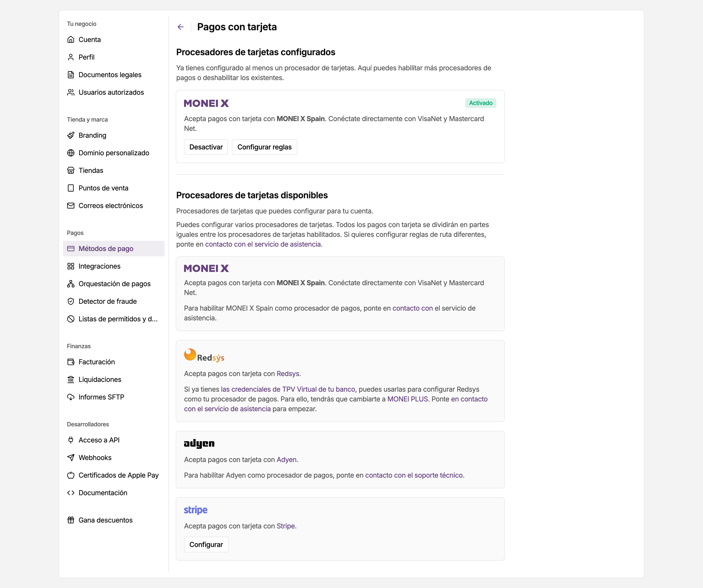Click the back arrow beside Pagos con tarjeta
The image size is (703, 588).
click(180, 27)
